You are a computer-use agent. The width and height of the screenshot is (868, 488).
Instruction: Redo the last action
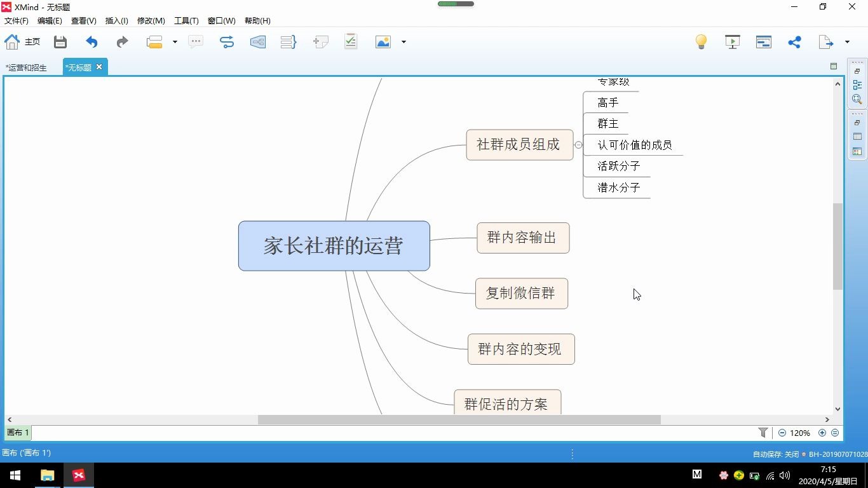(x=122, y=42)
